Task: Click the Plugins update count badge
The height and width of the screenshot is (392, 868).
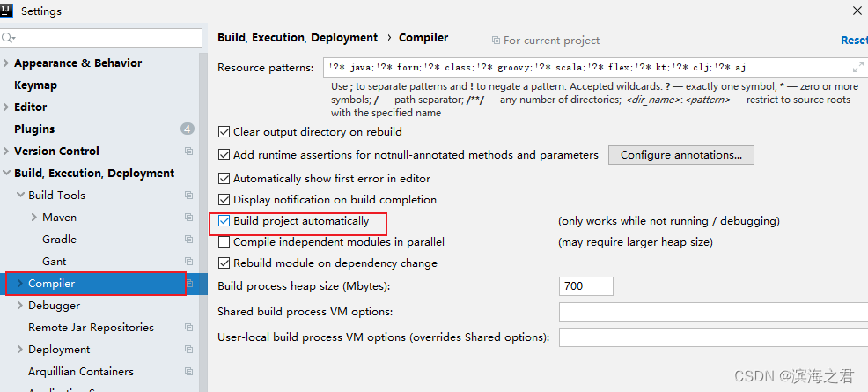Action: tap(188, 129)
